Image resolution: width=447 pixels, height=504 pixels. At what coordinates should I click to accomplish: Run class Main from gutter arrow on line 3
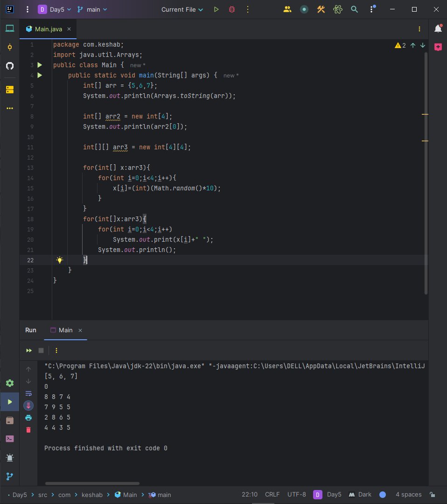(x=40, y=65)
